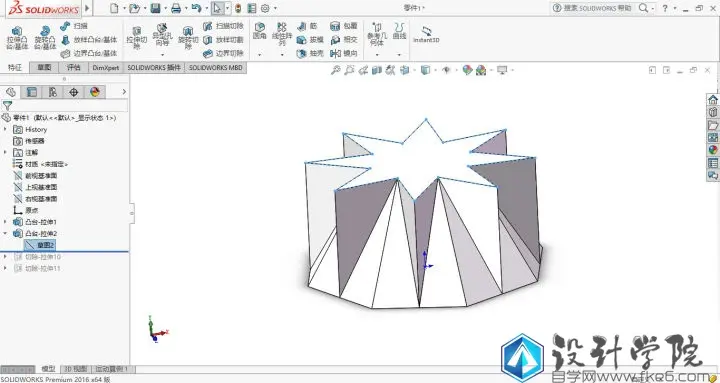Open the dropdown arrow beside the Select cursor
720x383 pixels.
pyautogui.click(x=227, y=8)
